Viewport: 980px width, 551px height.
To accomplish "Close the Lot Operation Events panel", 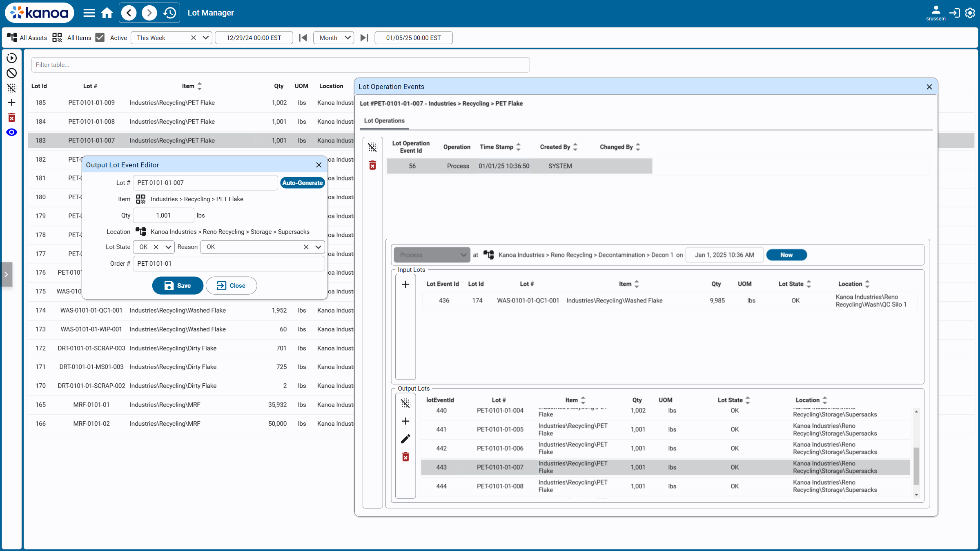I will tap(929, 87).
